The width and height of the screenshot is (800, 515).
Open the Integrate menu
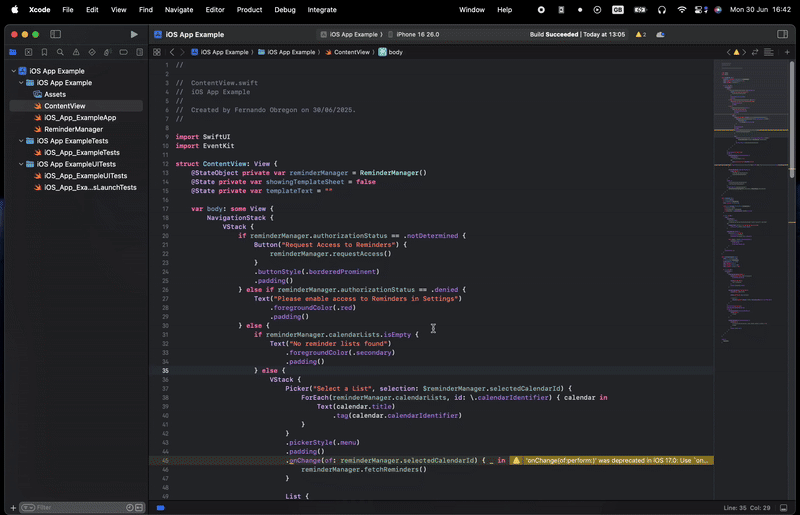coord(322,10)
